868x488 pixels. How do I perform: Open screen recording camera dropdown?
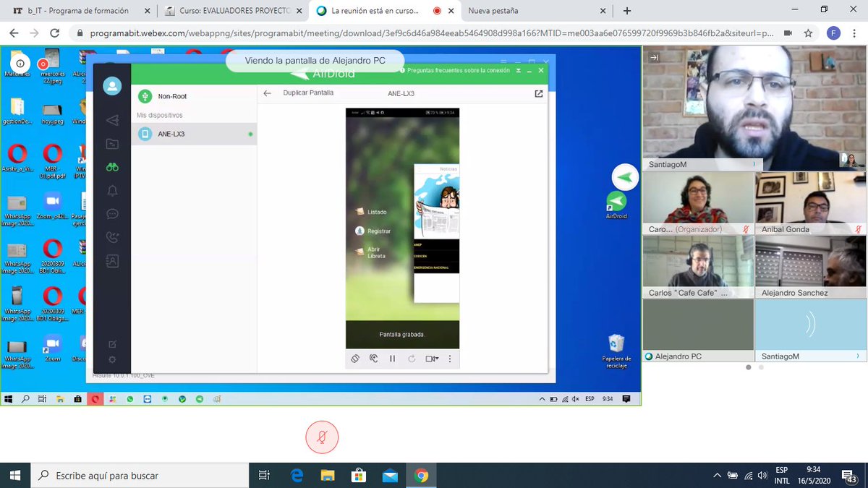click(x=432, y=358)
